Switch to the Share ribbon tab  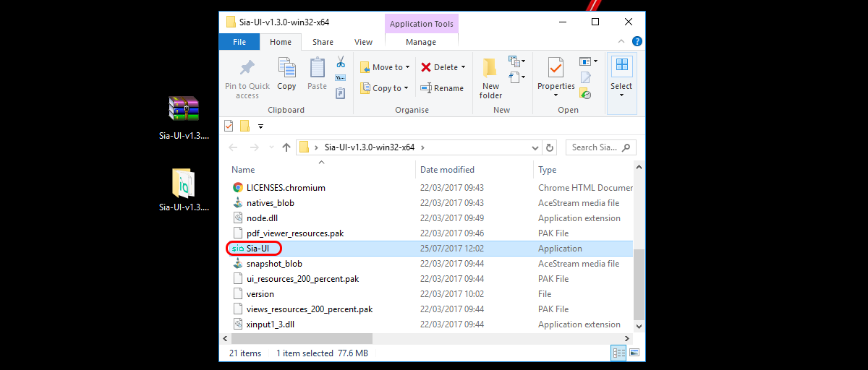point(323,42)
